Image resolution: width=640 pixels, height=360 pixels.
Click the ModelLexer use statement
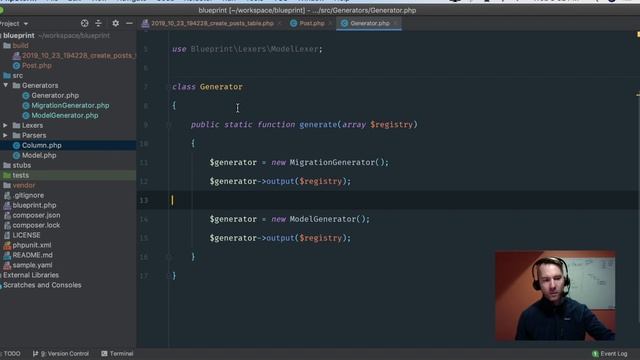247,49
